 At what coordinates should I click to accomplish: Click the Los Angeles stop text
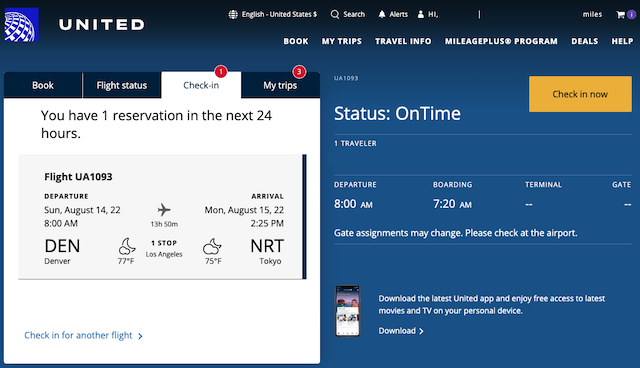[x=164, y=254]
